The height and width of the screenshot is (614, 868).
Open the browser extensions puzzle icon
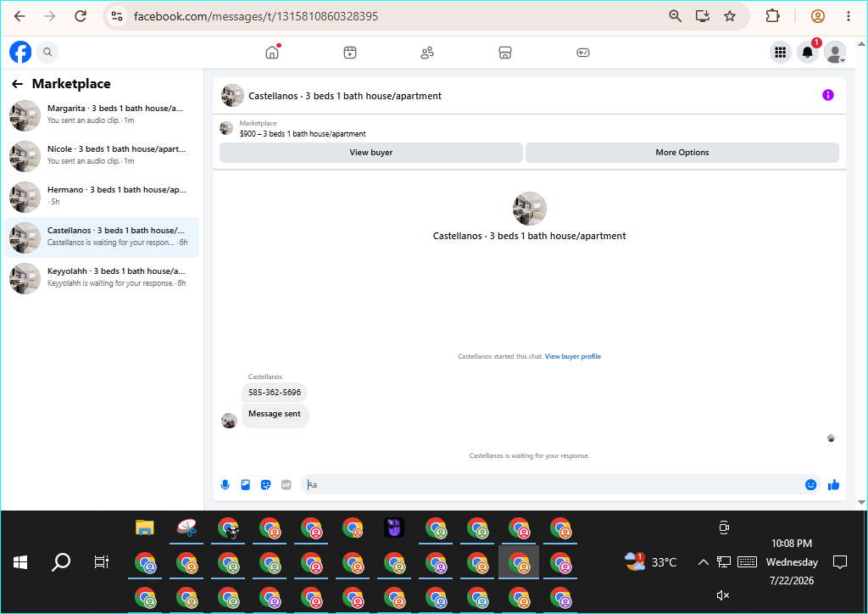coord(772,16)
